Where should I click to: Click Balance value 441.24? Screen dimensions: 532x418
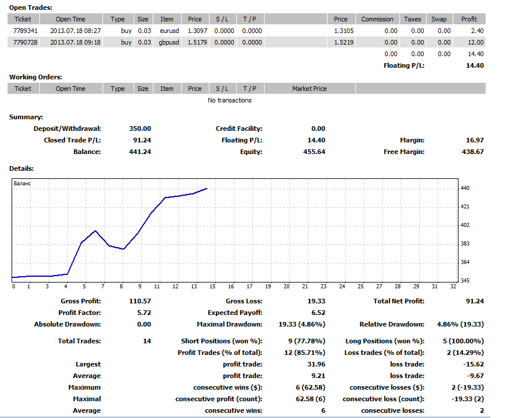140,152
